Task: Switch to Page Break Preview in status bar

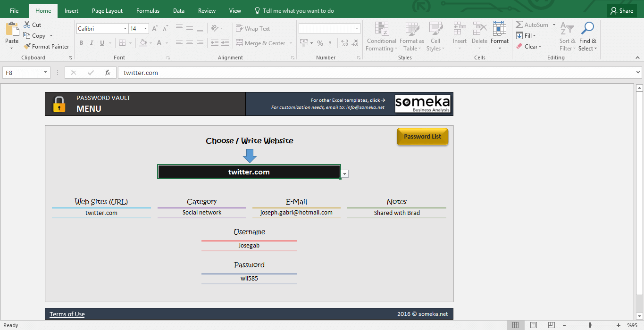Action: (x=551, y=325)
